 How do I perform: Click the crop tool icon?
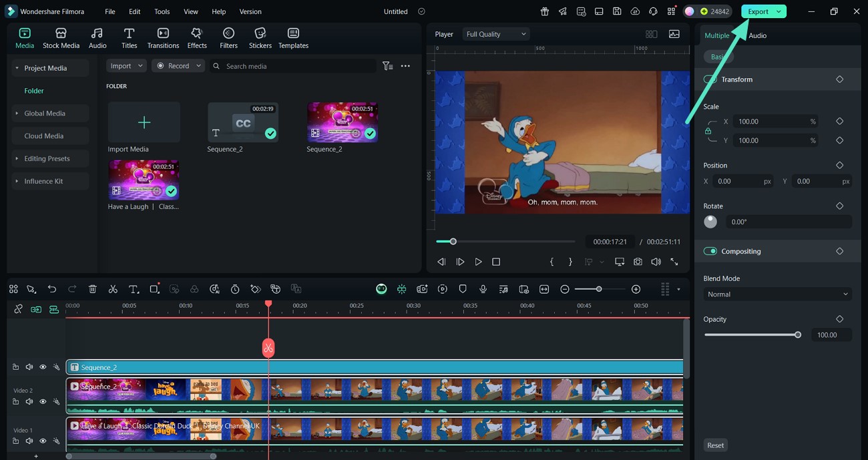pyautogui.click(x=154, y=289)
